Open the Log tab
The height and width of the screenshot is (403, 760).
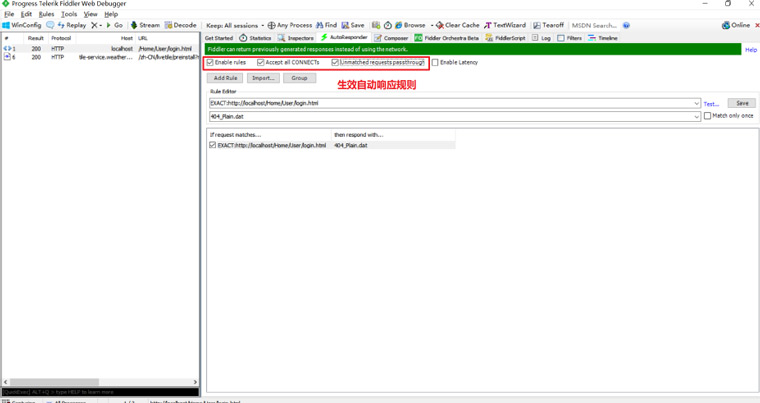click(x=541, y=38)
